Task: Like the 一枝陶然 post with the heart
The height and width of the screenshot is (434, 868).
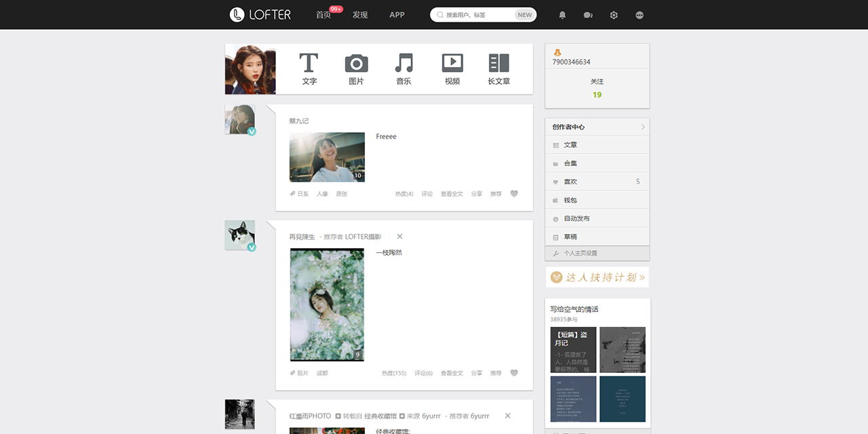Action: pos(514,373)
